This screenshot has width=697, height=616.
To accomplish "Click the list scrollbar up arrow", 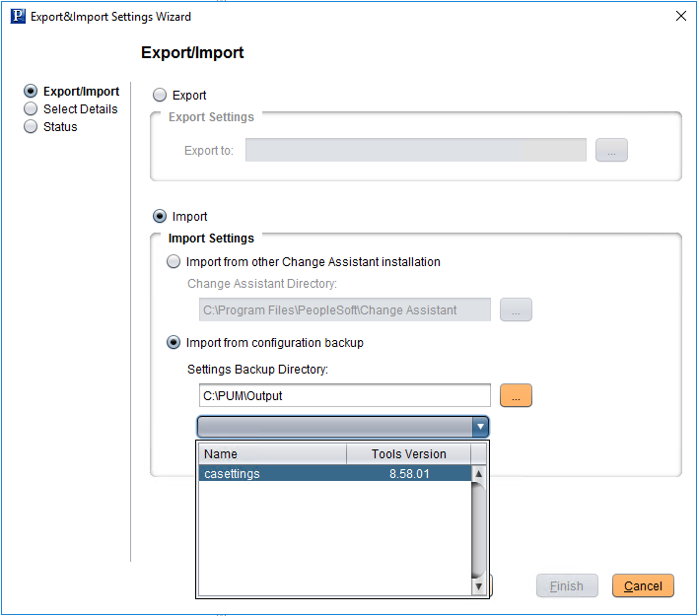I will pos(478,473).
